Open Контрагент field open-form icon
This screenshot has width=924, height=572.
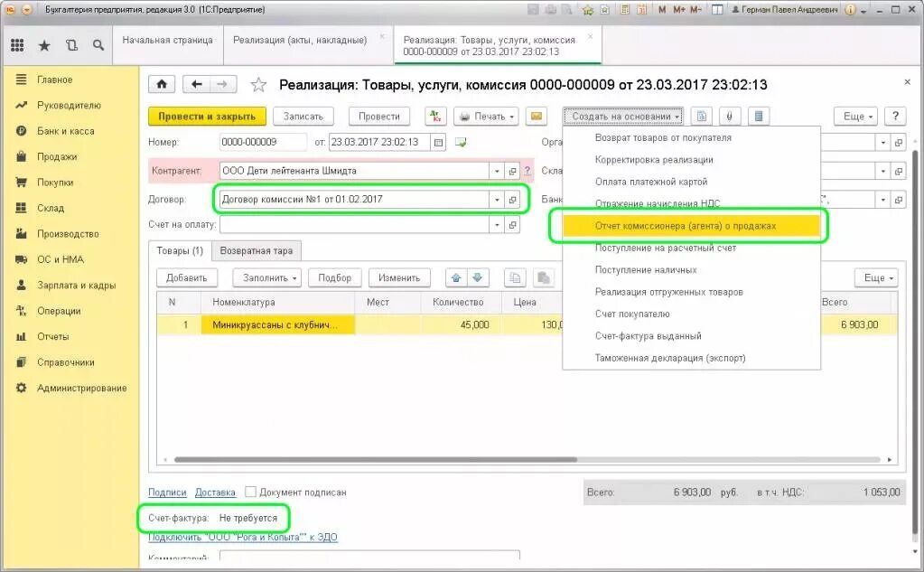pos(513,171)
